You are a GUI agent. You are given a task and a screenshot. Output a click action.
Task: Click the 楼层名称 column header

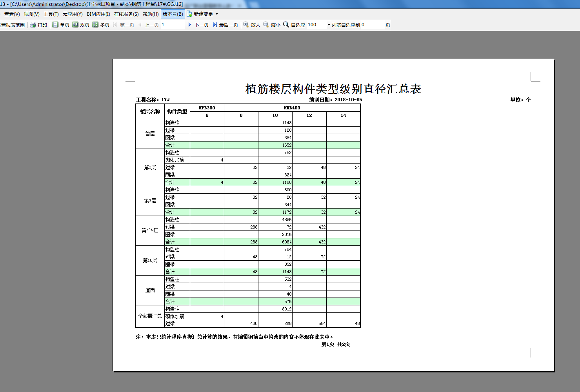[150, 111]
